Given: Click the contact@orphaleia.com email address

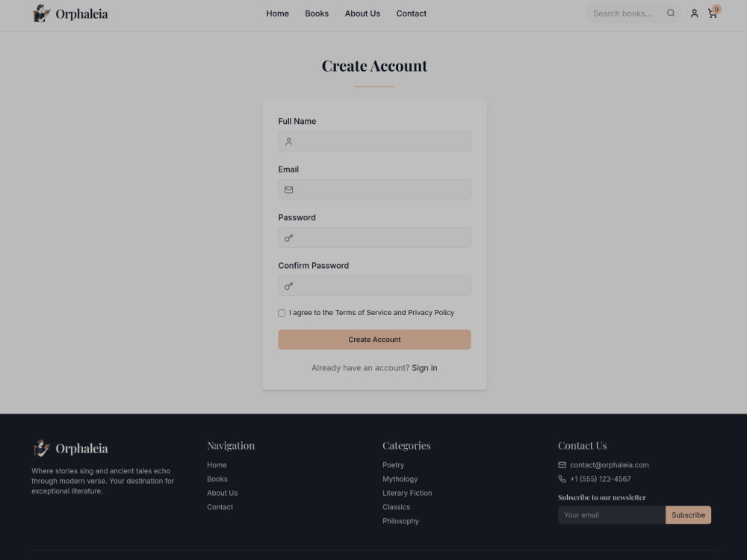Looking at the screenshot, I should pyautogui.click(x=610, y=465).
